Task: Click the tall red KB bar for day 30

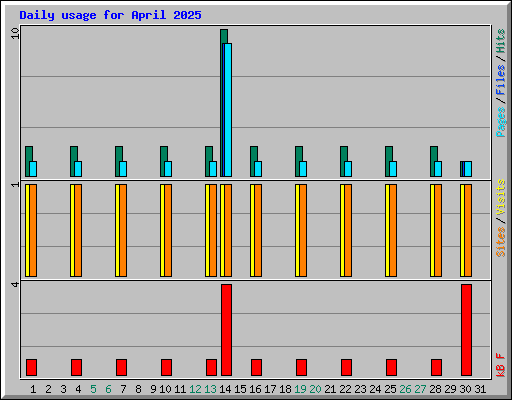Action: coord(466,330)
